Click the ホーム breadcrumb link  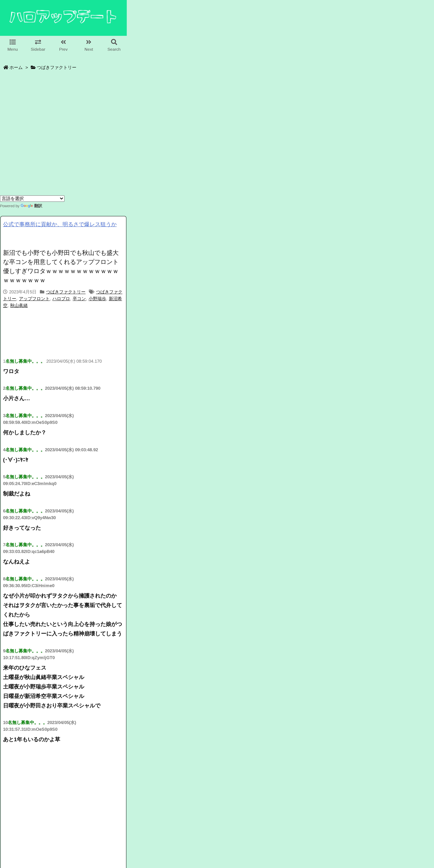click(x=13, y=67)
